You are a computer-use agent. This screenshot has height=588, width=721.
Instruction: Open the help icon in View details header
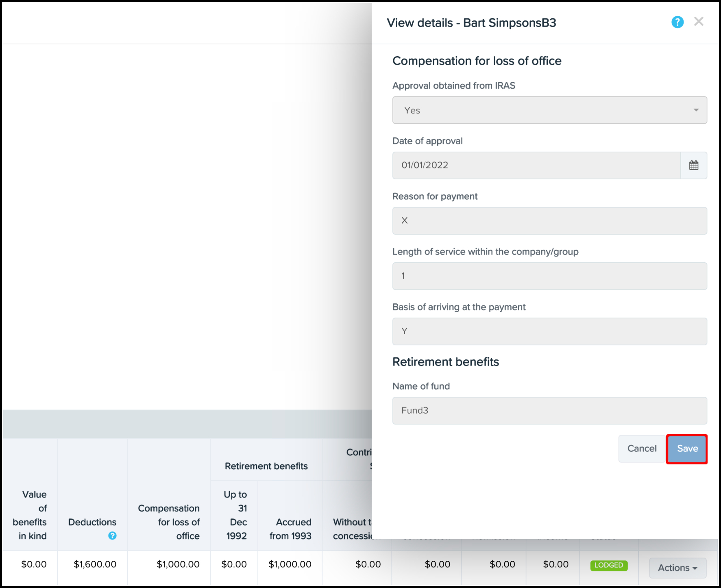(x=677, y=22)
